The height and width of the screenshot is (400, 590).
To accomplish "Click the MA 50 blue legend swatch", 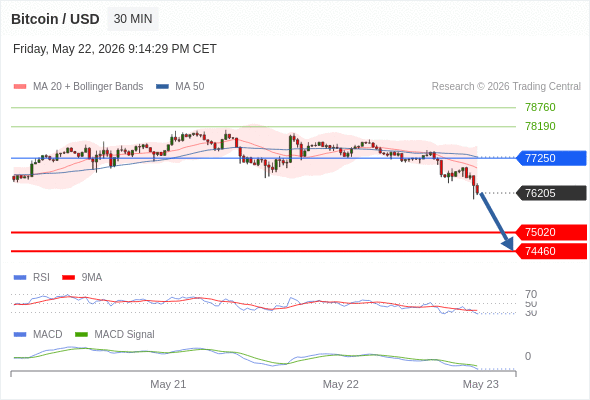I will 162,87.
